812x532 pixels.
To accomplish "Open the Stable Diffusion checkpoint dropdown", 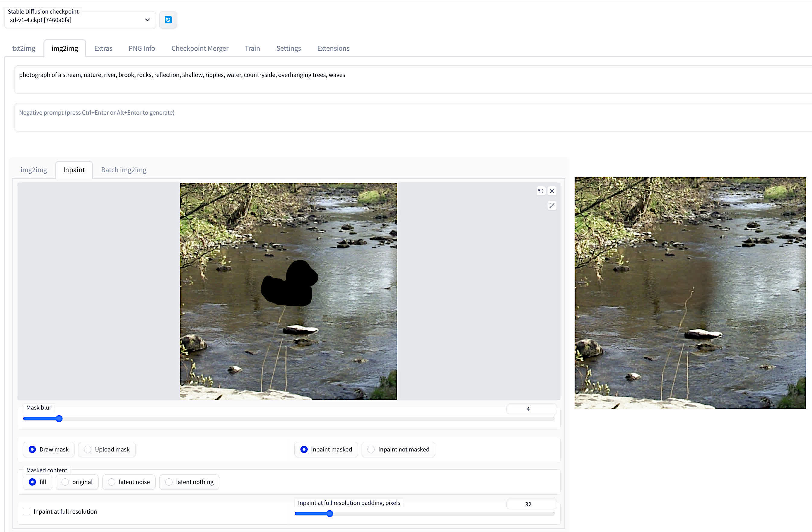I will 80,20.
